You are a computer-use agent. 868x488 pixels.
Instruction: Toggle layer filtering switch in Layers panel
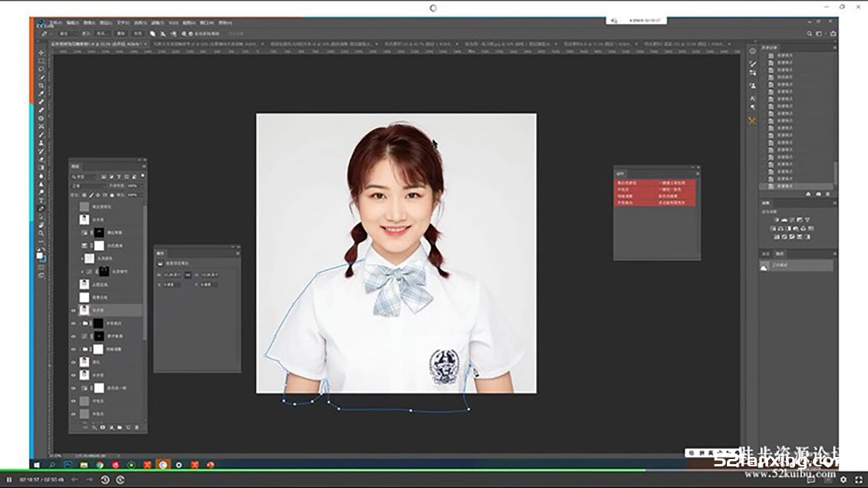pyautogui.click(x=141, y=176)
